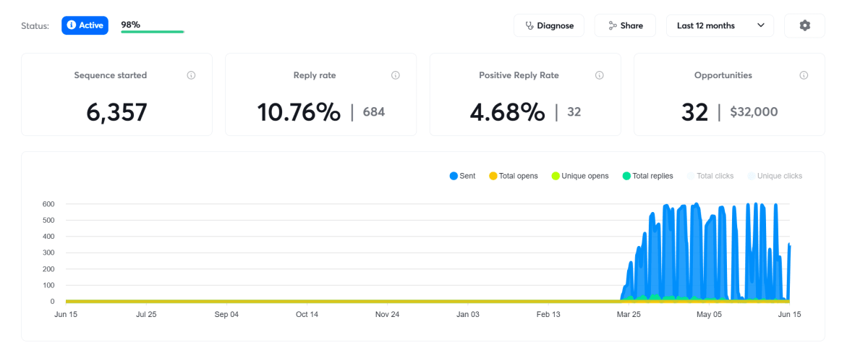The image size is (868, 351).
Task: Click the $32,000 opportunities value
Action: click(x=754, y=112)
